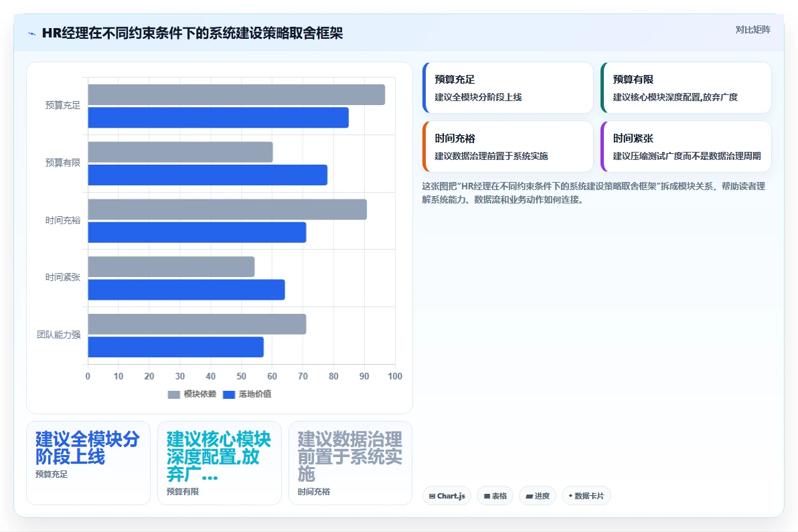Click the gray 时间充裕 module dependency bar
Image resolution: width=798 pixels, height=532 pixels.
228,209
